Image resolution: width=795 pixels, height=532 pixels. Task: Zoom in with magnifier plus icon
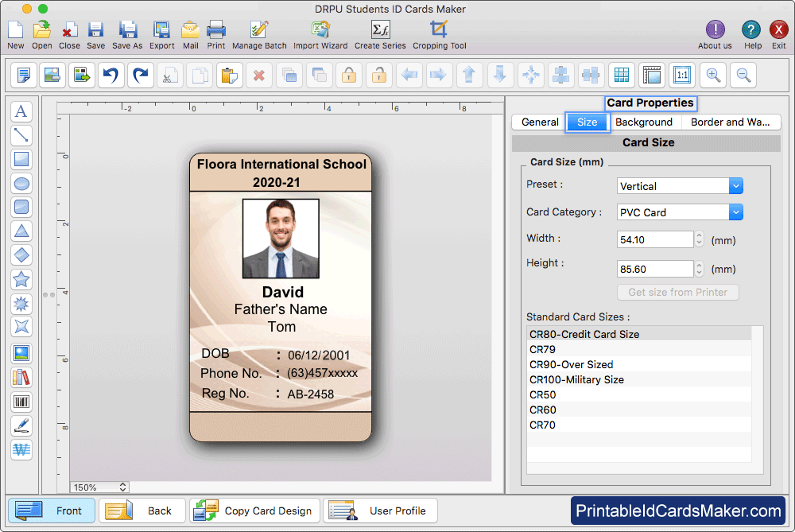point(713,75)
